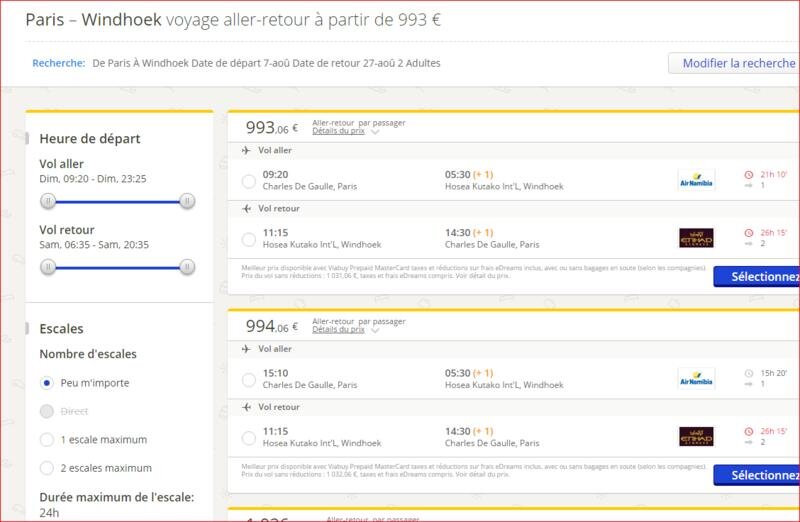The width and height of the screenshot is (800, 522).
Task: Expand 'Détails du prix' for 993 € fare
Action: pos(345,131)
